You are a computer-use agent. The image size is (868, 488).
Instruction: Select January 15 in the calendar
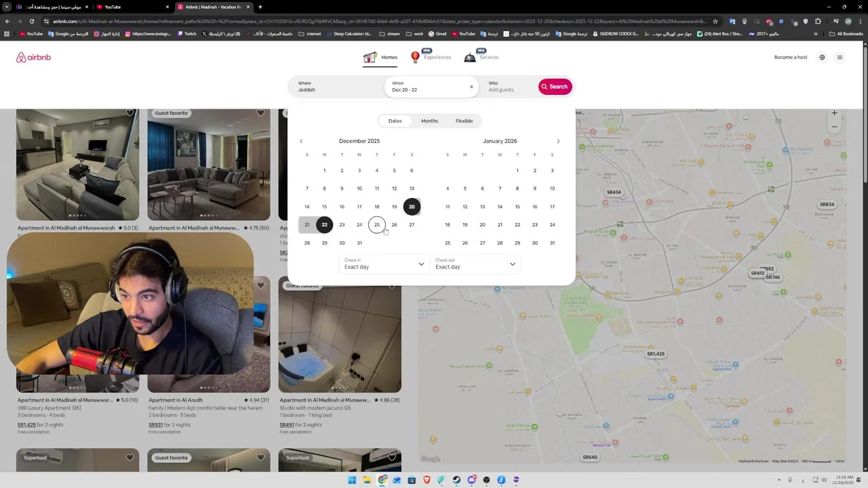coord(517,207)
